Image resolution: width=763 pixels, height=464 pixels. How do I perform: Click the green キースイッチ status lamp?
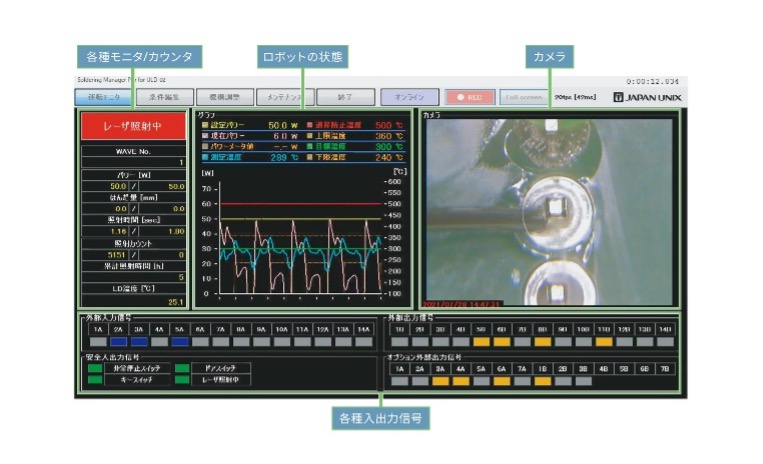click(95, 379)
